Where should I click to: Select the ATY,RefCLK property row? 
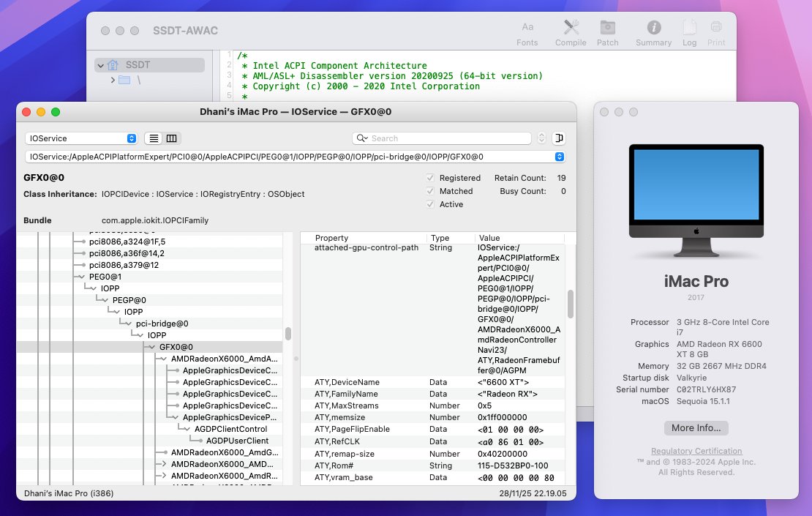pyautogui.click(x=432, y=441)
